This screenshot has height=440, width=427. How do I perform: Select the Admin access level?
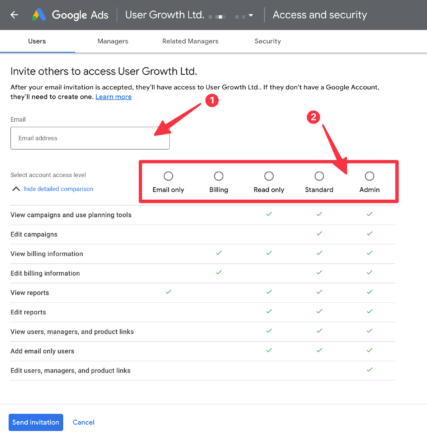click(x=369, y=176)
